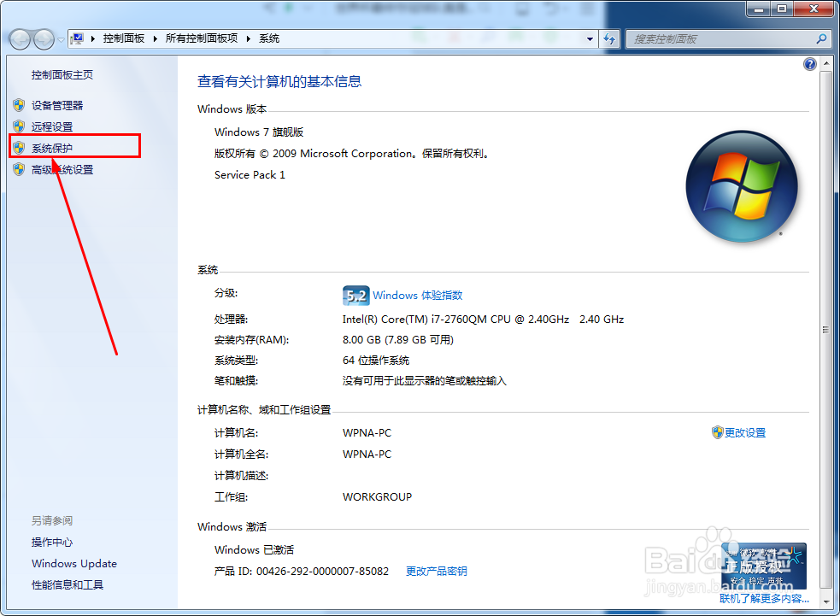
Task: Expand the arrow before 控制面板 breadcrumb
Action: click(x=92, y=38)
